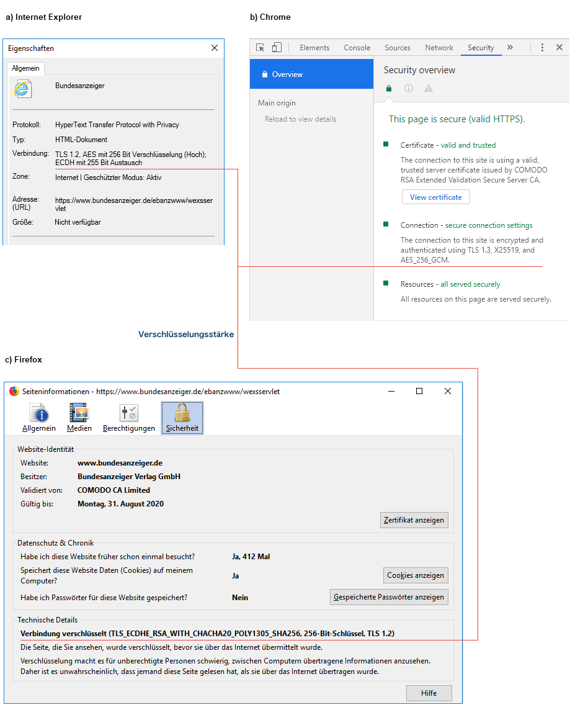Click the 'TLS 1.2, AES mit 256 Bit' connection value
Screen dimensions: 583x728
131,158
